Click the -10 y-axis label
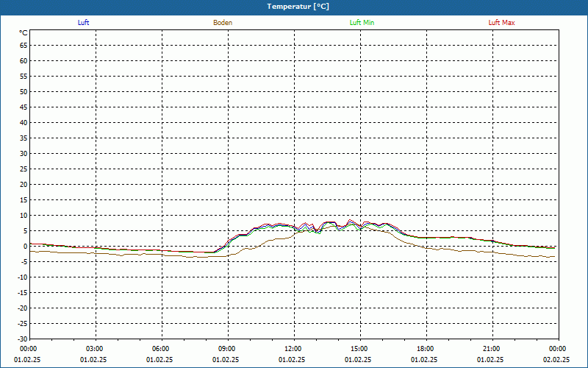 click(22, 277)
